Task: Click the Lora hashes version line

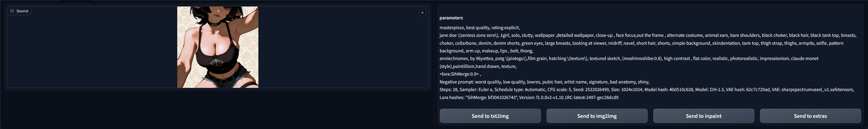Action: (x=529, y=97)
